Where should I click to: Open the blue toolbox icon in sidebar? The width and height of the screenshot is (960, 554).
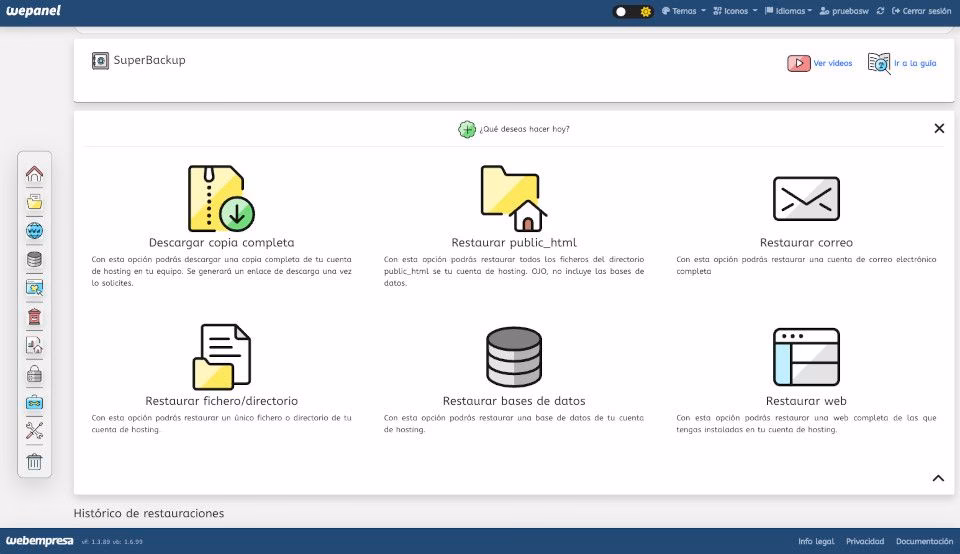(34, 403)
